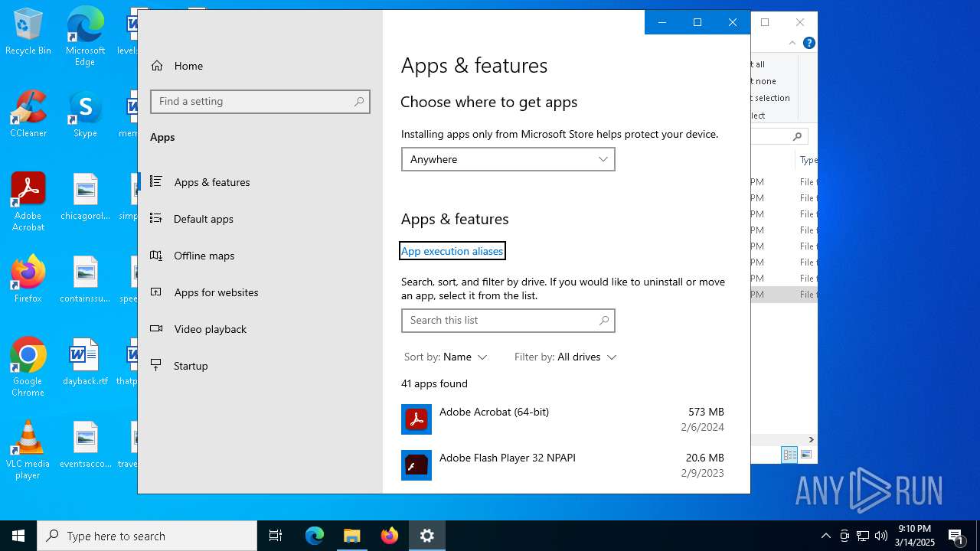This screenshot has width=980, height=551.
Task: Click Invert selection in Explorer ribbon
Action: point(771,98)
